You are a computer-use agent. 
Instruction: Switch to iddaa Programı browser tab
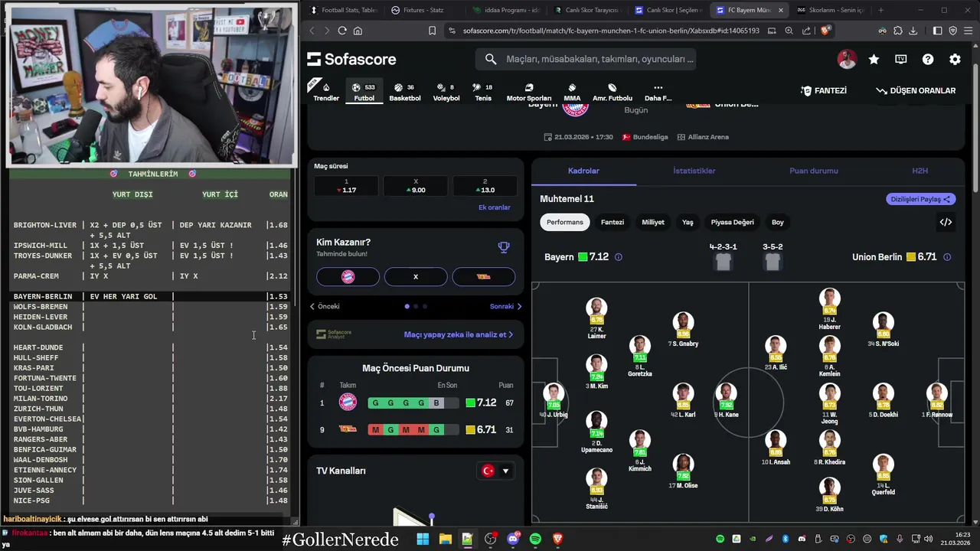[x=505, y=10]
